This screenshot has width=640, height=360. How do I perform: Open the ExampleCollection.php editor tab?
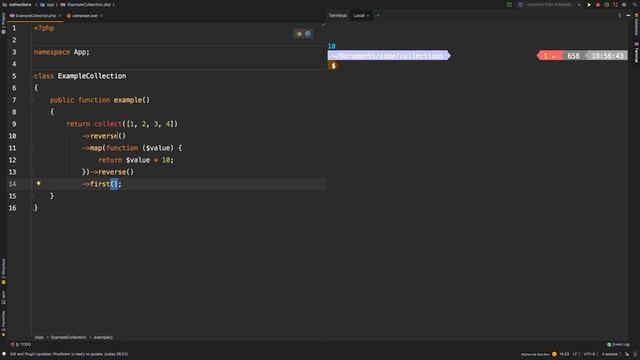tap(36, 16)
